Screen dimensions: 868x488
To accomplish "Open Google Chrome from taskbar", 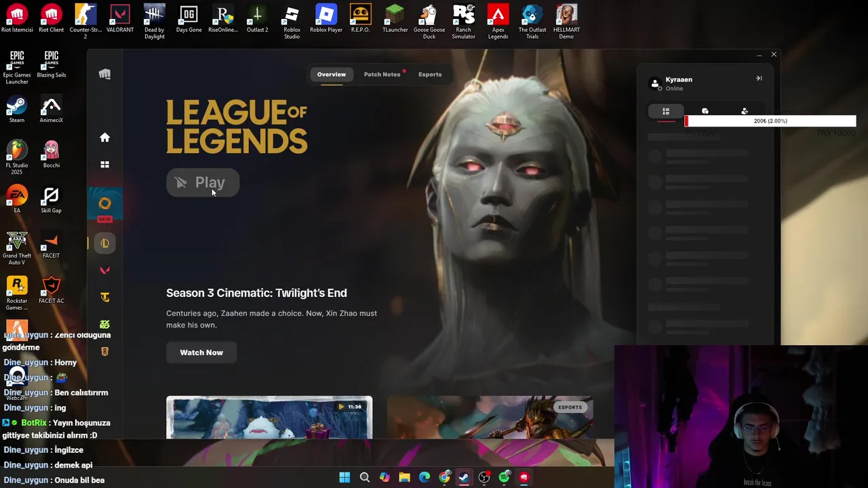I will pos(444,477).
